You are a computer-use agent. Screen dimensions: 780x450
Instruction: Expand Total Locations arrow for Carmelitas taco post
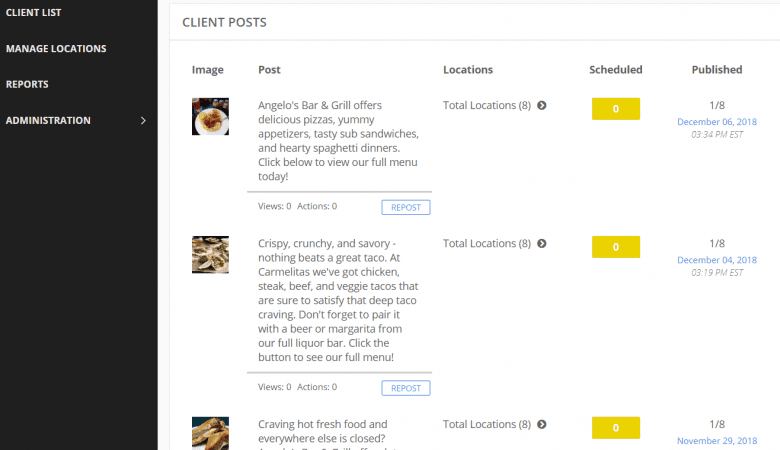tap(542, 243)
